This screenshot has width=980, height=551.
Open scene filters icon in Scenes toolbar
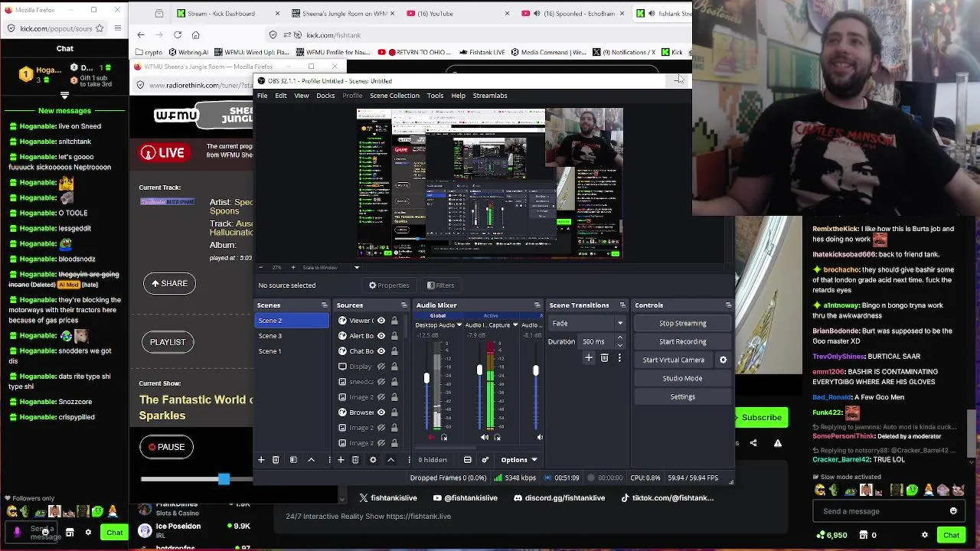(x=293, y=460)
